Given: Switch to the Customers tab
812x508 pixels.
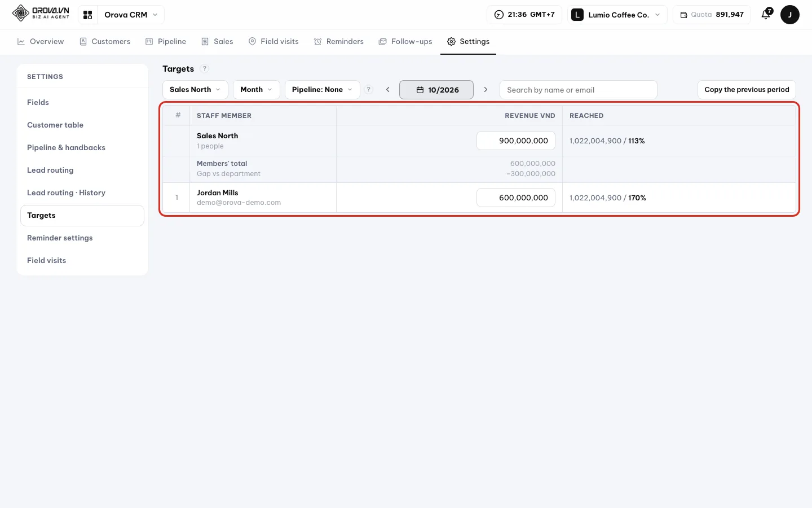Looking at the screenshot, I should pyautogui.click(x=105, y=42).
